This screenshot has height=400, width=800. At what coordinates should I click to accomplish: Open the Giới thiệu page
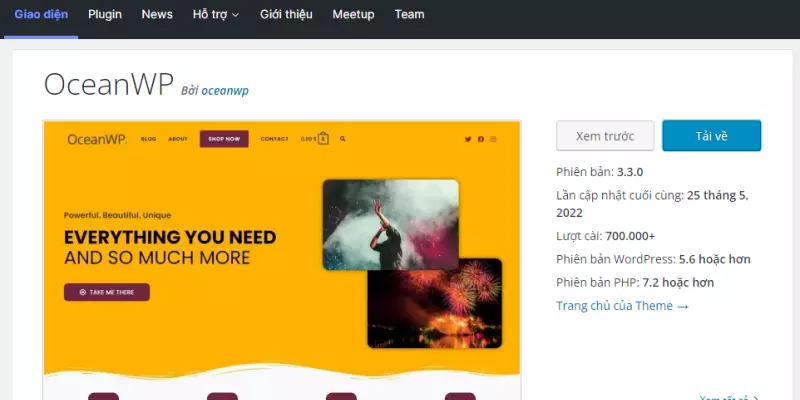pyautogui.click(x=286, y=14)
